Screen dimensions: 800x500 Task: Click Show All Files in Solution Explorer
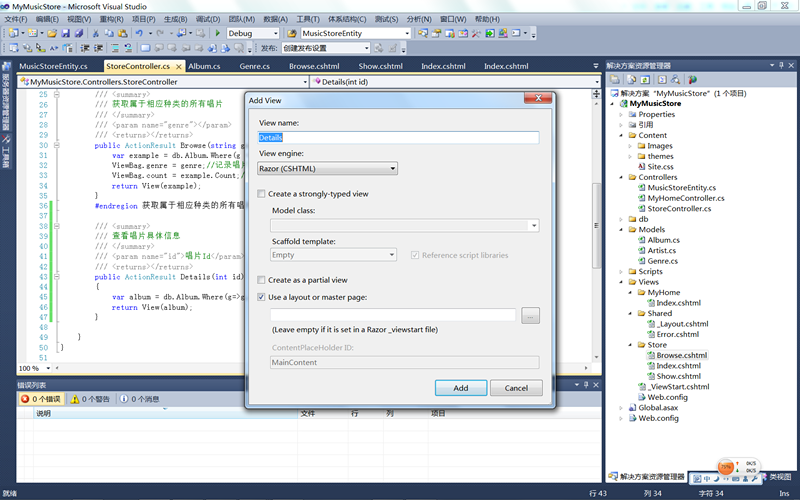tap(632, 80)
